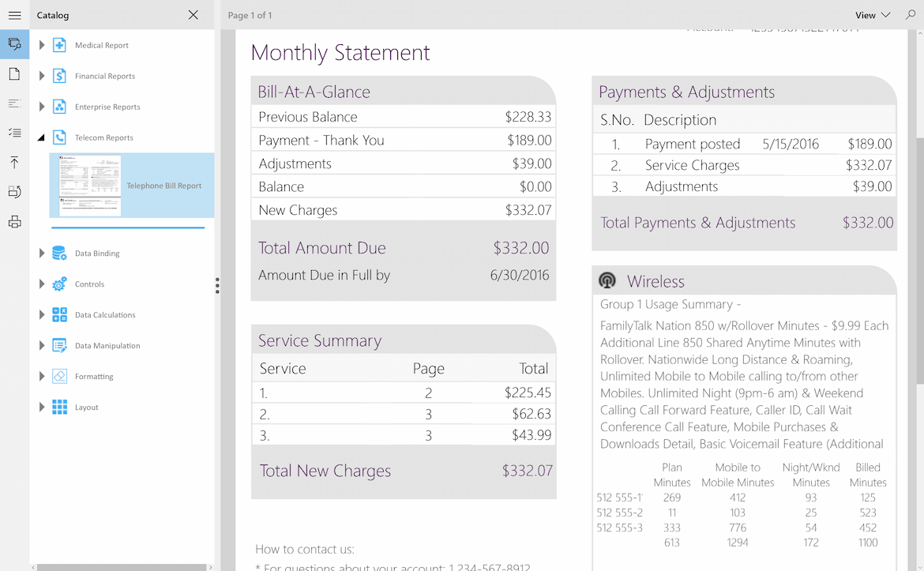Select the Financial Reports label
The height and width of the screenshot is (571, 924).
pyautogui.click(x=105, y=76)
